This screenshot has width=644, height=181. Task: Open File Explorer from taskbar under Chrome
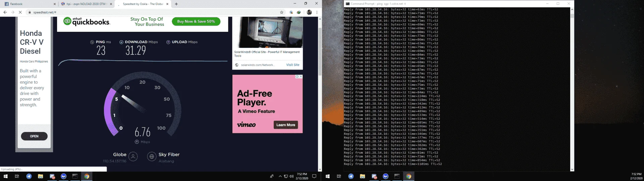(x=41, y=176)
